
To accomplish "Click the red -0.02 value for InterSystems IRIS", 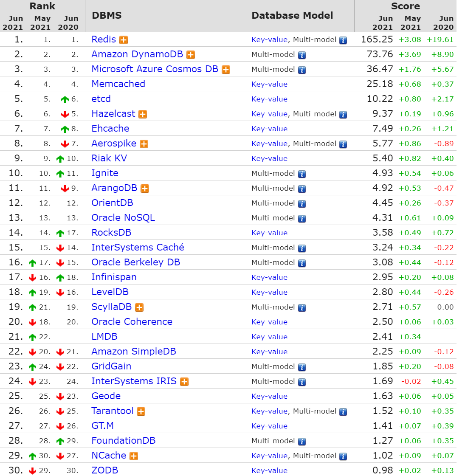I will click(x=411, y=382).
